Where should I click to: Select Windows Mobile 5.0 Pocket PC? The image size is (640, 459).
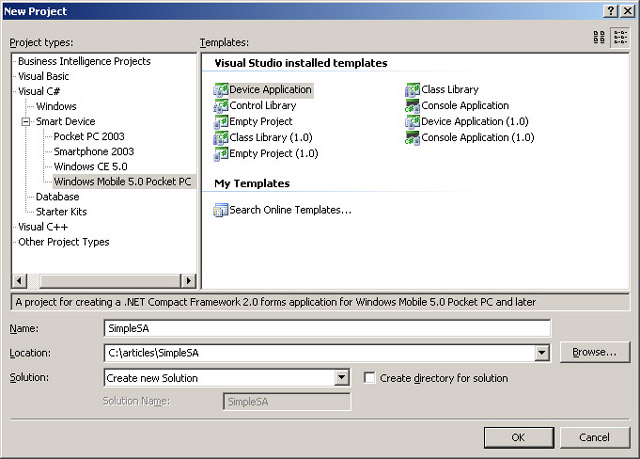122,182
